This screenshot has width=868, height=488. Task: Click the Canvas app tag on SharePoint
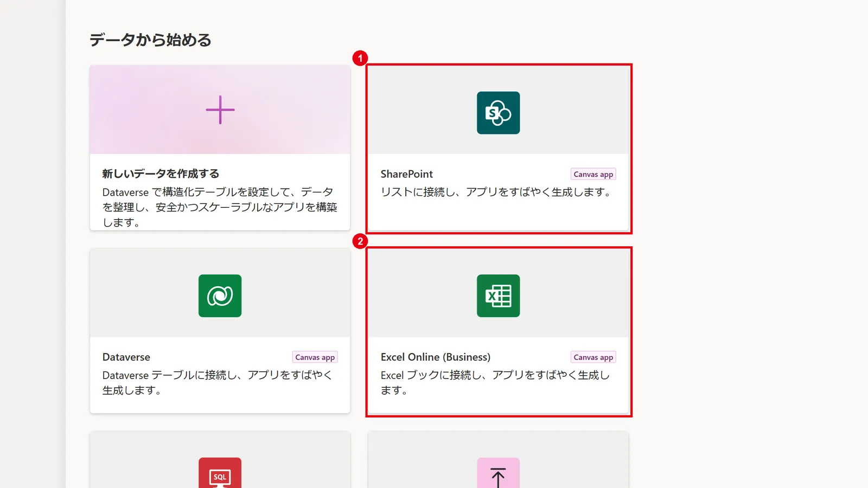[x=593, y=174]
